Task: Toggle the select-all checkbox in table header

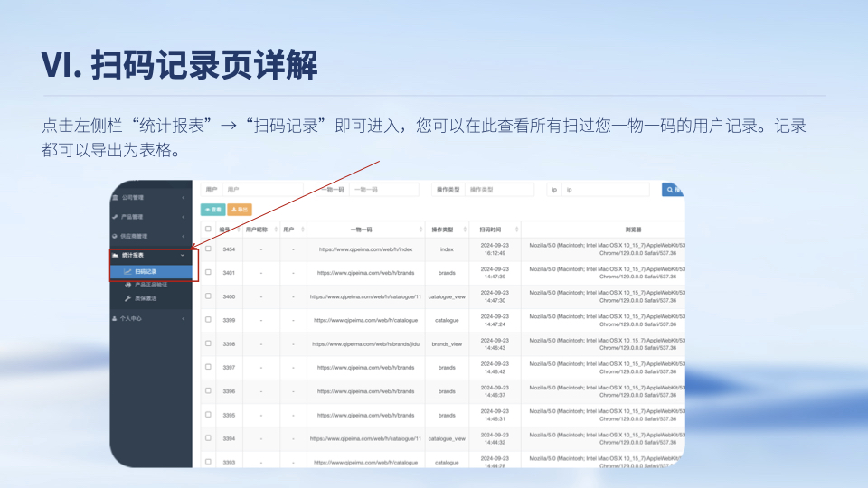Action: 208,230
